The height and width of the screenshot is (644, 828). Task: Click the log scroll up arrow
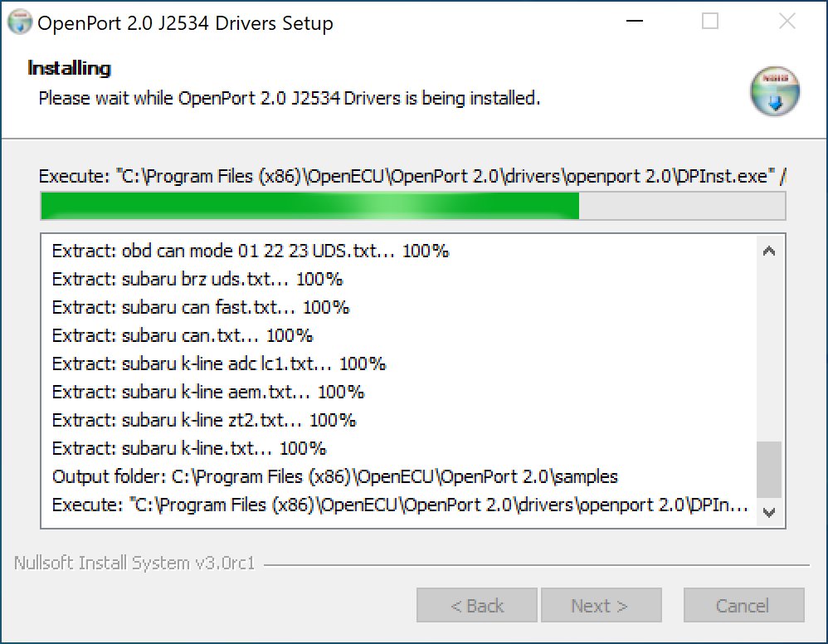click(769, 251)
